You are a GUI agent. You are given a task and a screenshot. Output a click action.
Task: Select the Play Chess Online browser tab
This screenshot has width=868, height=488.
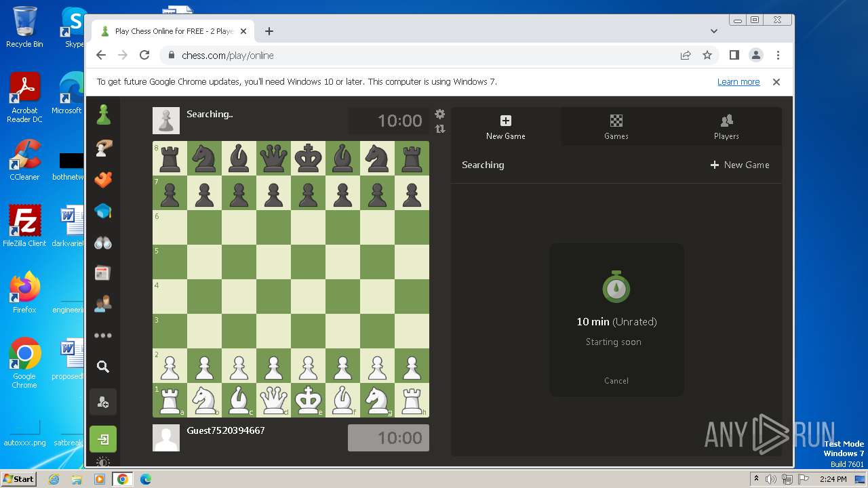coord(174,31)
